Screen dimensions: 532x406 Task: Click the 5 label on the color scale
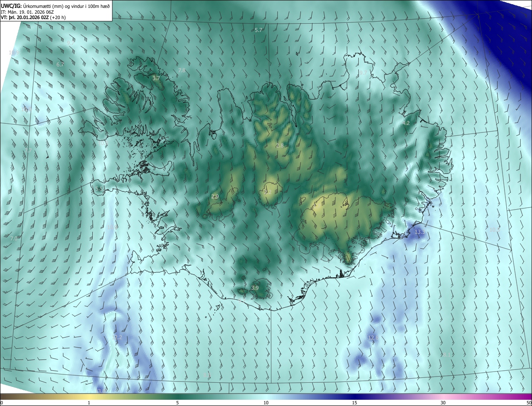[177, 403]
